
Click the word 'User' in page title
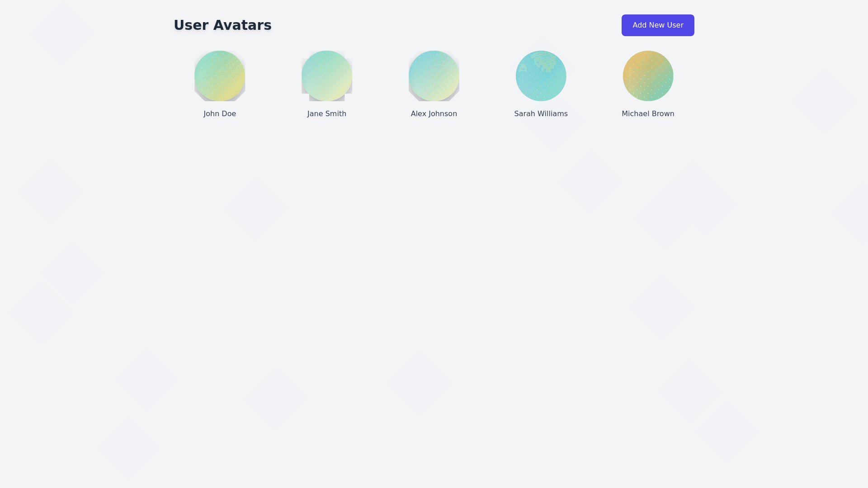[x=191, y=25]
